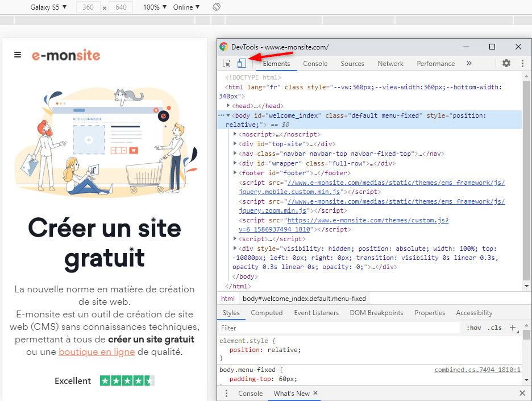Switch to the Elements tab
The width and height of the screenshot is (532, 401).
(x=276, y=64)
